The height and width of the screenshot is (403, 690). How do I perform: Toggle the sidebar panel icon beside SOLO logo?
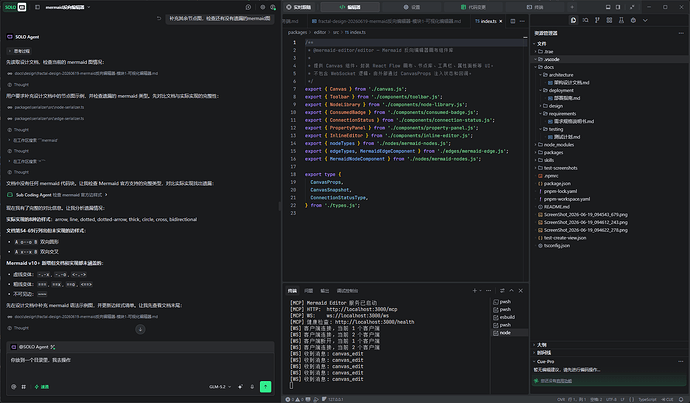tap(37, 7)
